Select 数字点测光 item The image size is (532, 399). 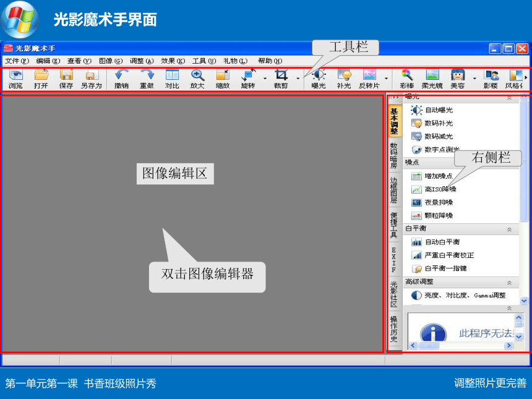435,150
